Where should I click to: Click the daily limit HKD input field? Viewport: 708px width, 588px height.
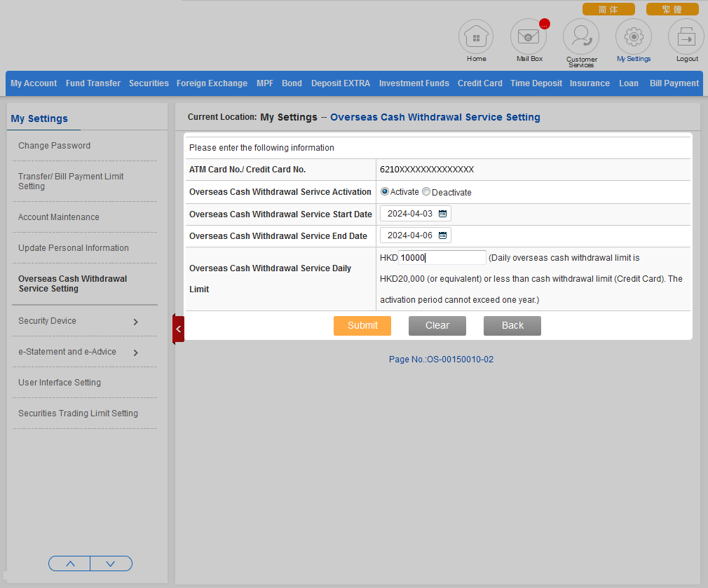442,258
